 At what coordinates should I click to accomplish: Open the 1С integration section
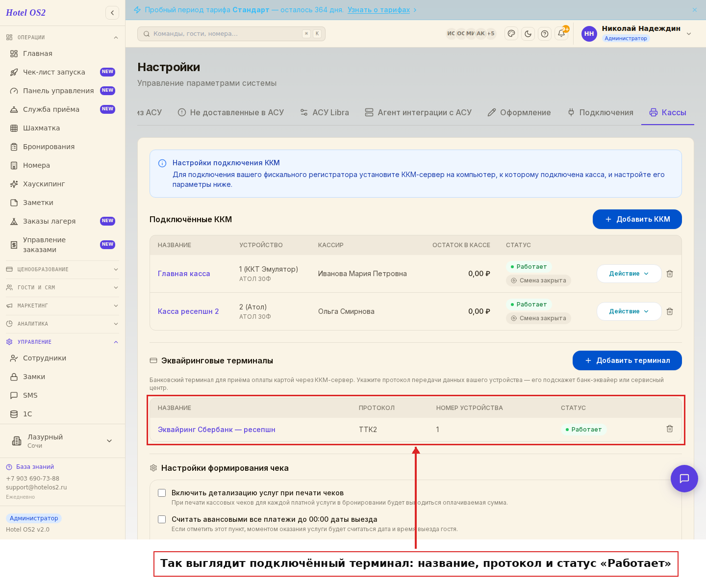(x=63, y=414)
